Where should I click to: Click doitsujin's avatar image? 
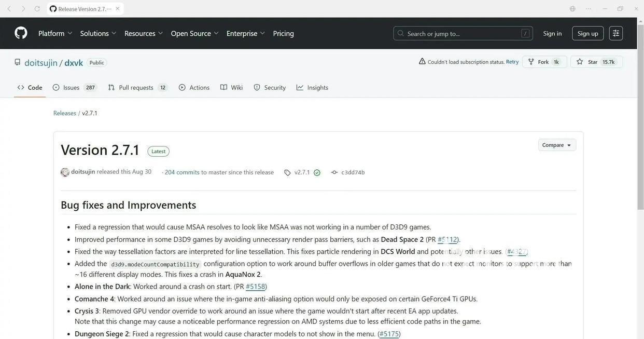(x=65, y=172)
